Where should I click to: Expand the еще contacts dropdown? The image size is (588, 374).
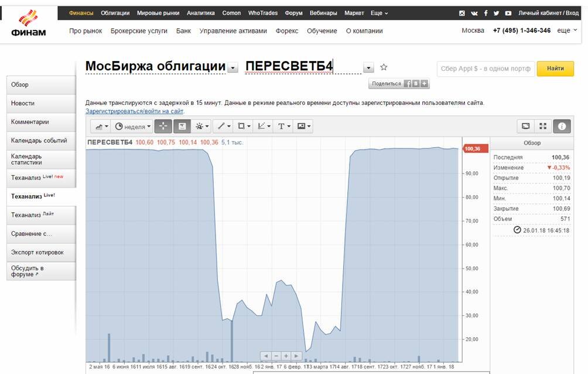567,30
